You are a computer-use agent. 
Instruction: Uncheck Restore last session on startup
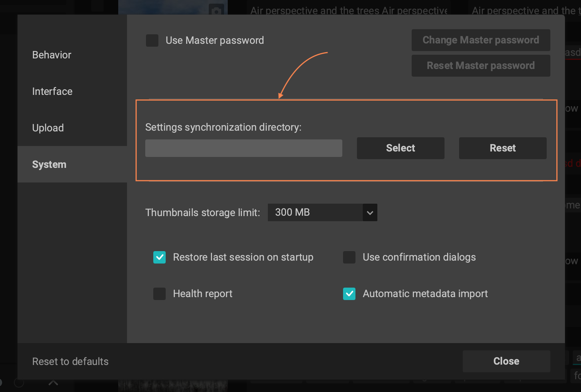159,257
